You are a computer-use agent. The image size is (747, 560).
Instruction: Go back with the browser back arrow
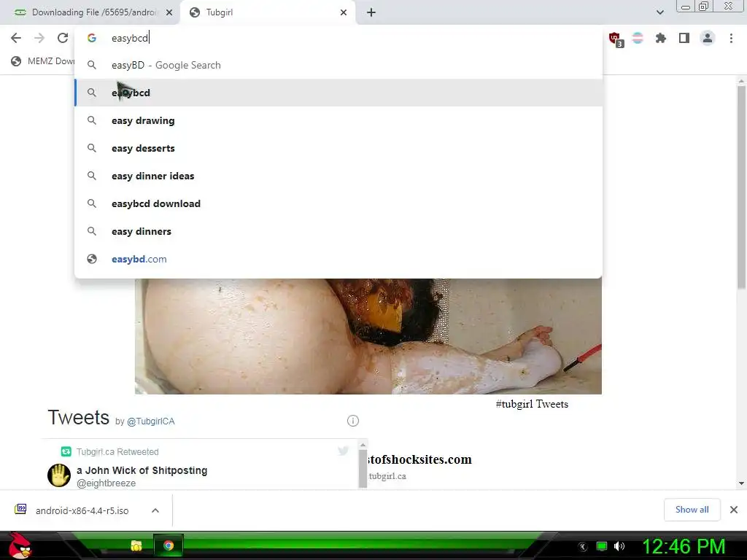coord(16,38)
